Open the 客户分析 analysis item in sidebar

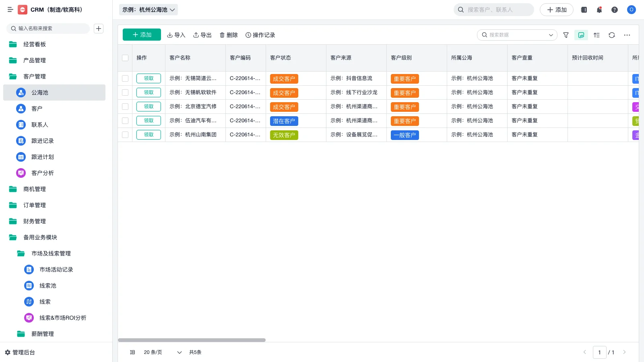point(43,173)
